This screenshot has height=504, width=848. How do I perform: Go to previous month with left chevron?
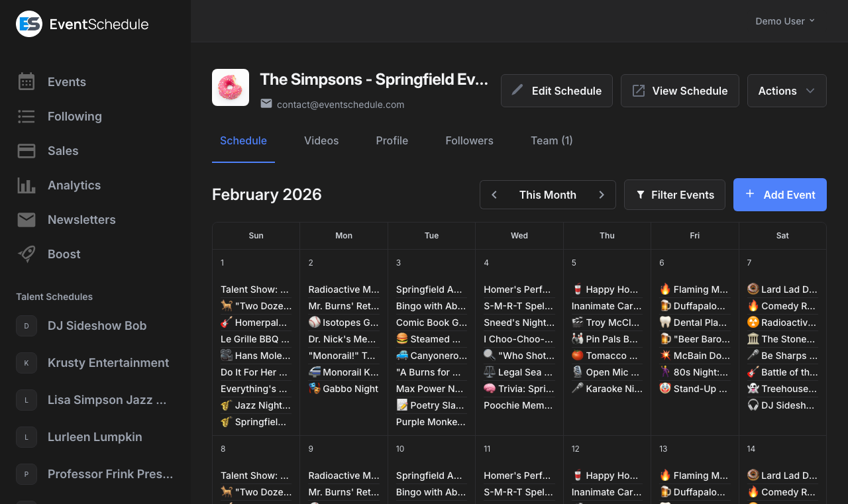click(494, 195)
